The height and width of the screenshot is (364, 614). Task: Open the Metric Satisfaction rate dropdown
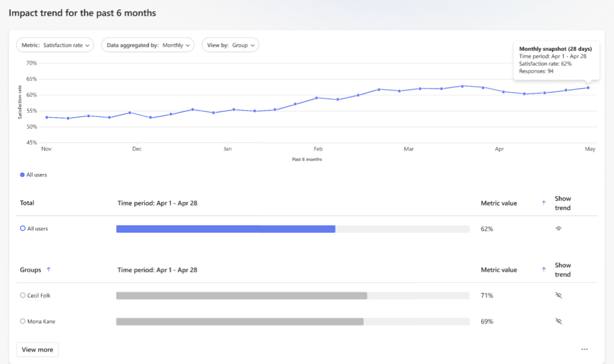(x=56, y=45)
